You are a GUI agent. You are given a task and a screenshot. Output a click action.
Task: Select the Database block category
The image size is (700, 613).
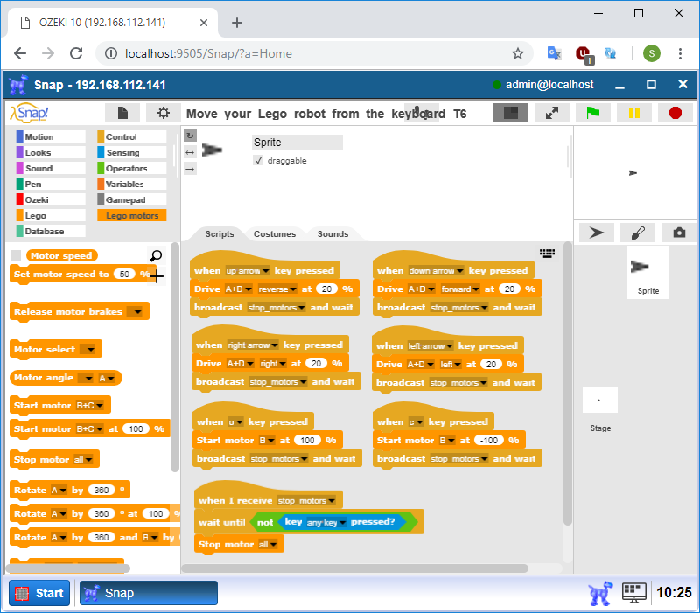coord(50,231)
